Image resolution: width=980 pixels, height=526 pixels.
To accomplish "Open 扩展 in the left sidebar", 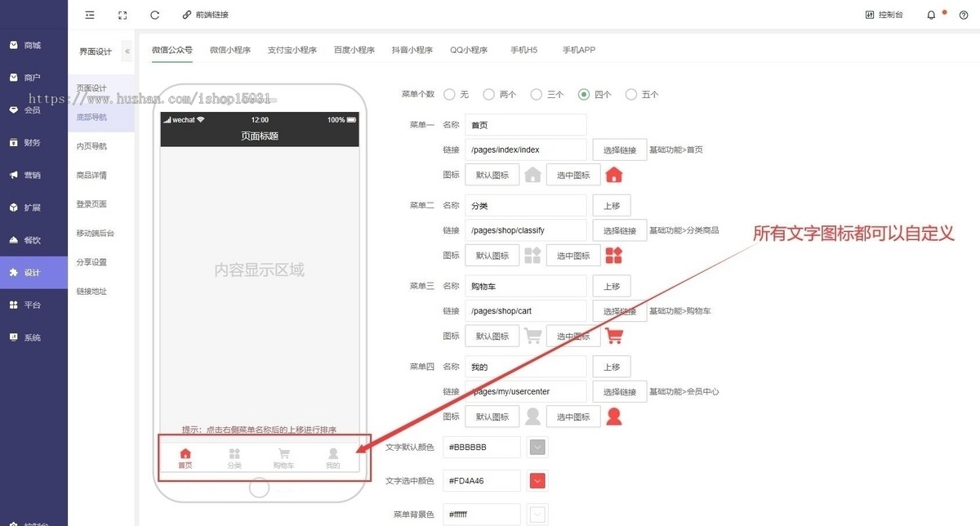I will click(33, 207).
